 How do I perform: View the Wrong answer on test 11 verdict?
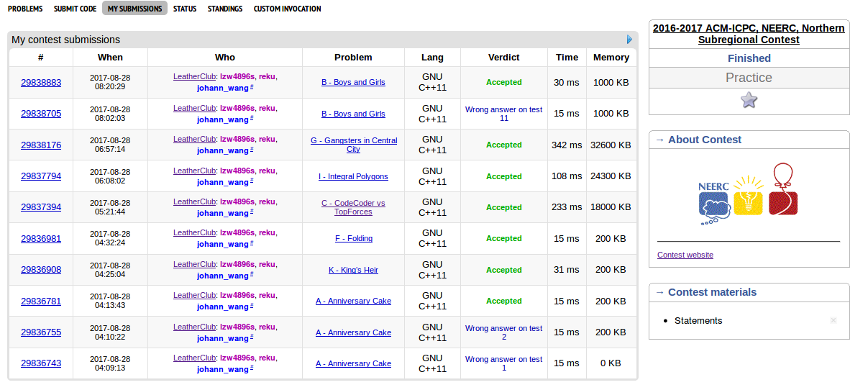(503, 114)
